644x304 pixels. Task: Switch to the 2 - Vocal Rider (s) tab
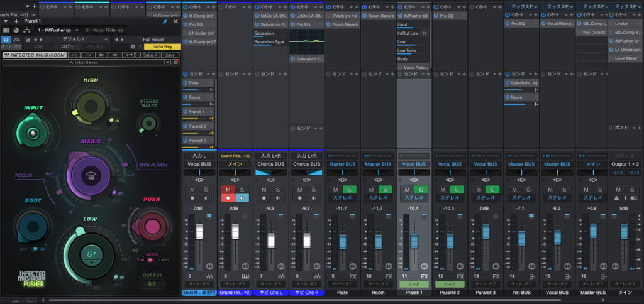(x=104, y=30)
